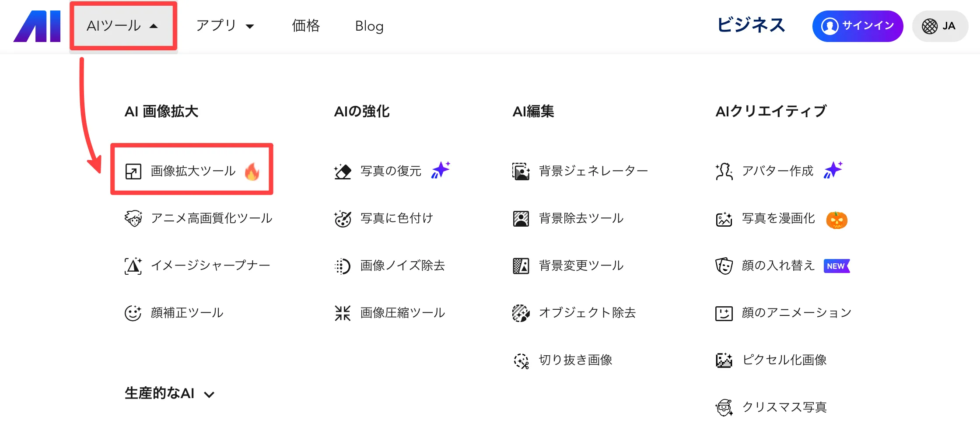
Task: Expand the 生産的なAI section
Action: point(169,393)
